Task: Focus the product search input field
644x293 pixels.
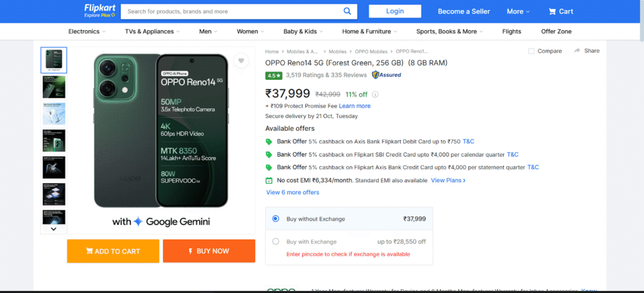Action: point(233,11)
